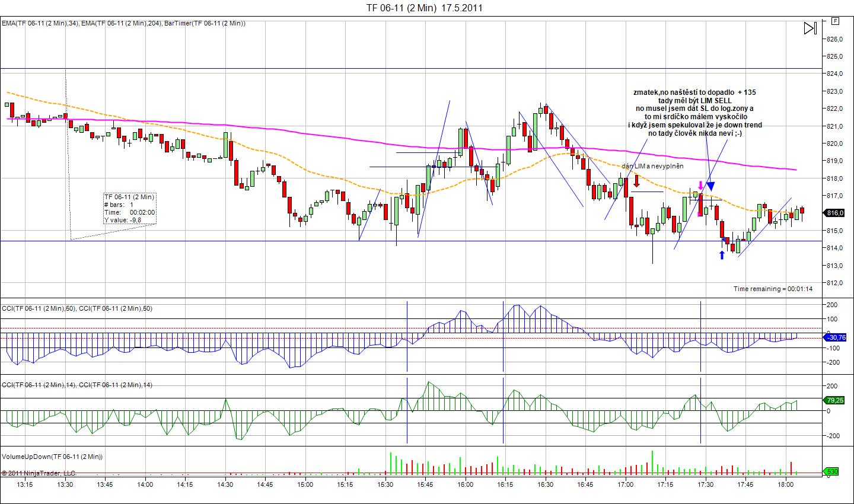Click the CCI 14 panel indicator label

pos(77,385)
